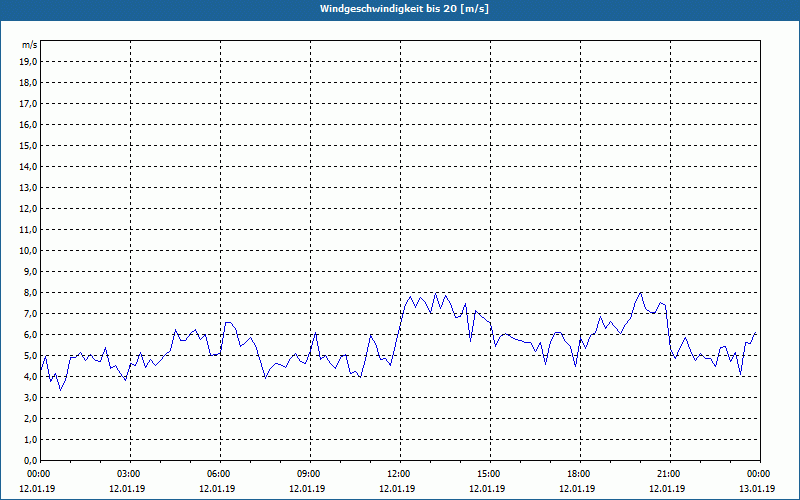Click the 9,0 y-axis label
The width and height of the screenshot is (800, 500).
(x=30, y=271)
